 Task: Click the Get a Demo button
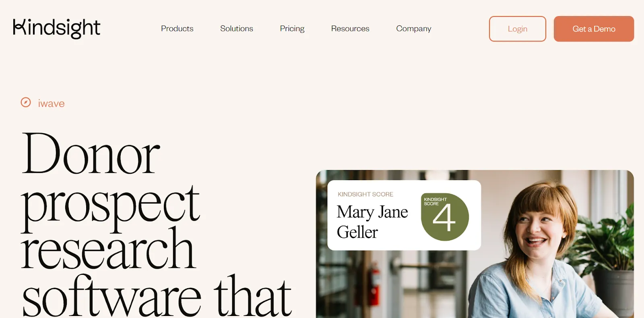tap(594, 29)
